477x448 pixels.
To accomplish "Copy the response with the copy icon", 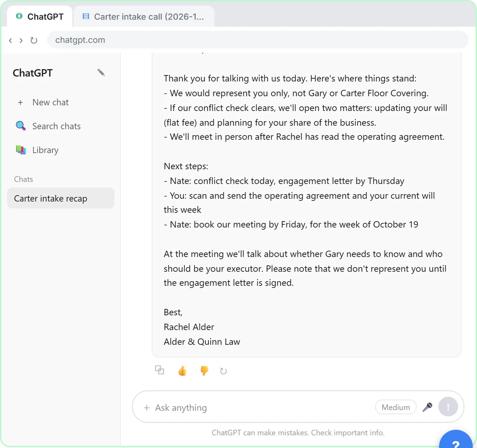I will [159, 370].
